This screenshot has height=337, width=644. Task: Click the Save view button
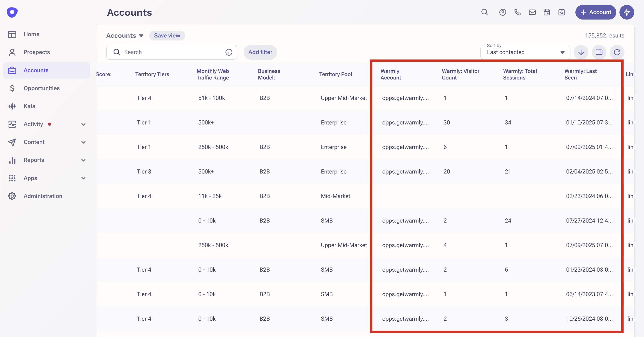pyautogui.click(x=167, y=36)
